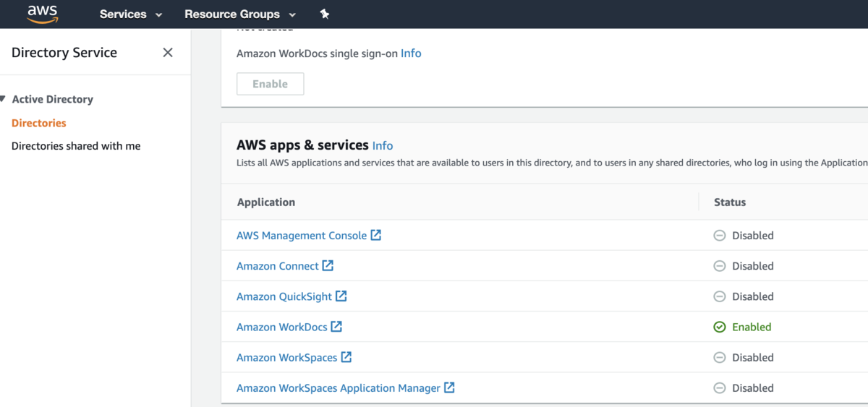This screenshot has height=407, width=868.
Task: Click Disabled text in WorkSpaces Application Manager row
Action: pos(753,388)
